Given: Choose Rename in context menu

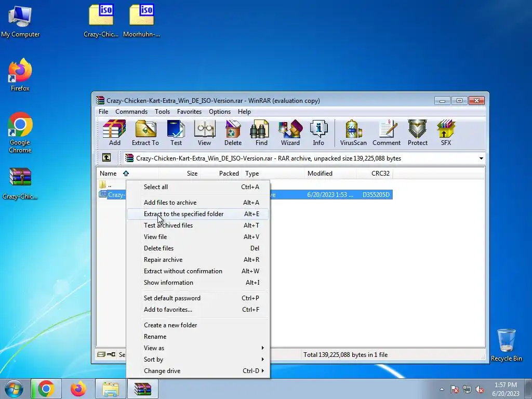Looking at the screenshot, I should coord(198,337).
